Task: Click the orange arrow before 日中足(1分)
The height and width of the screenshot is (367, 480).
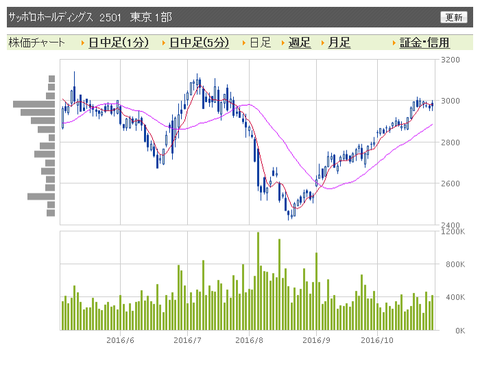Action: (x=83, y=43)
